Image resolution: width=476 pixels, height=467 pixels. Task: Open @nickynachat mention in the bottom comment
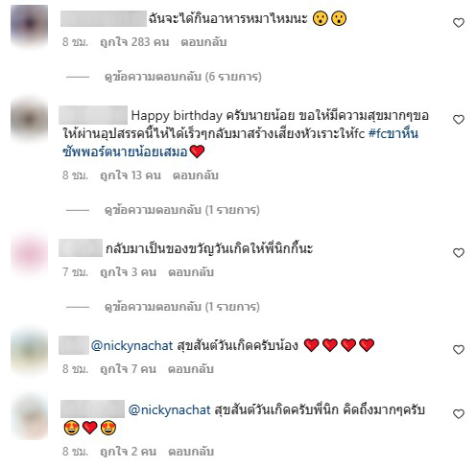(170, 409)
